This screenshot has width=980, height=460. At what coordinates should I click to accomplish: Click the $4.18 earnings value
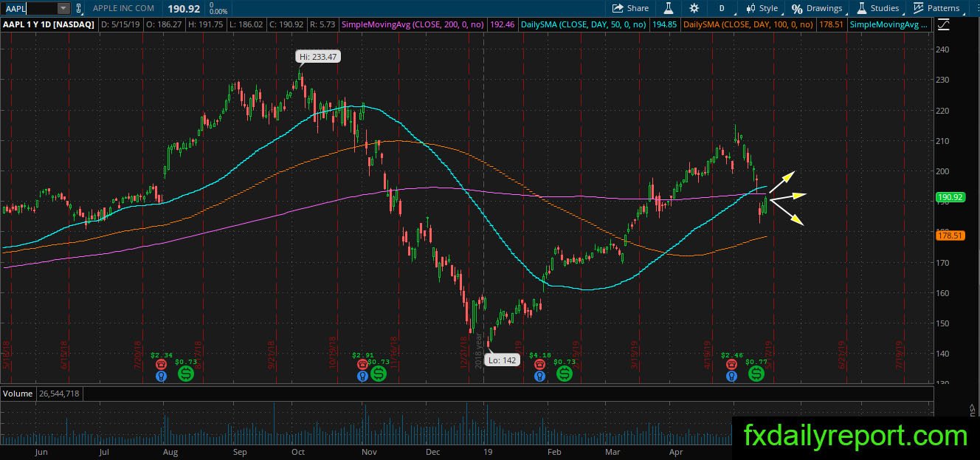pyautogui.click(x=541, y=355)
